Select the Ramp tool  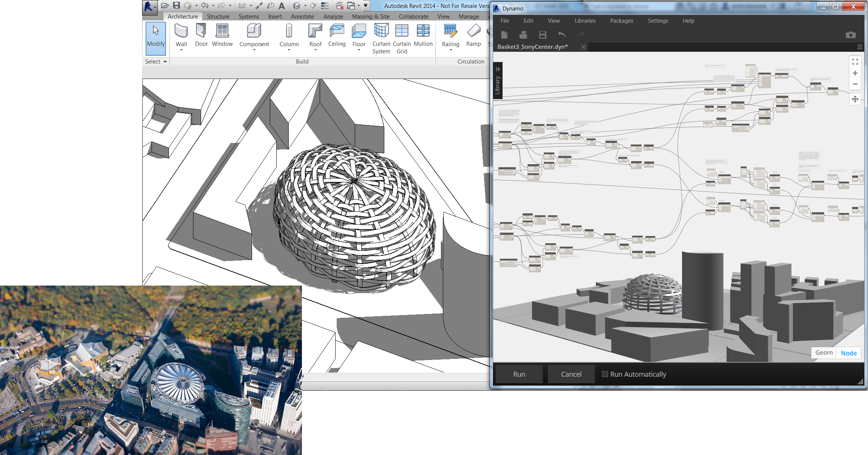pos(473,35)
